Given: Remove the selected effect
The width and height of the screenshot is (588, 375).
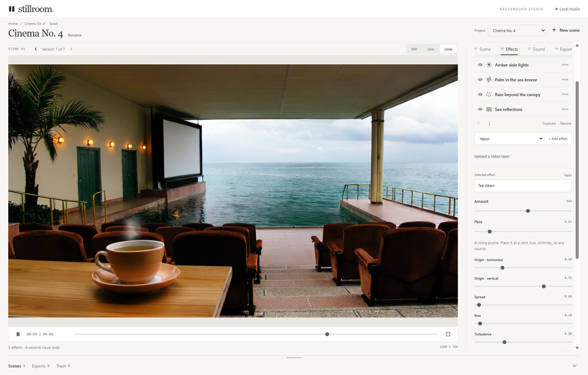Looking at the screenshot, I should 566,124.
